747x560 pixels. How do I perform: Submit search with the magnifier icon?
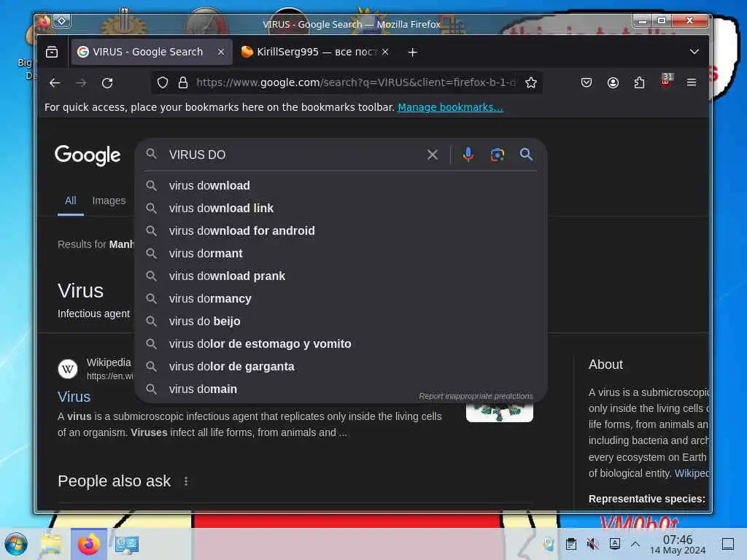pos(527,155)
